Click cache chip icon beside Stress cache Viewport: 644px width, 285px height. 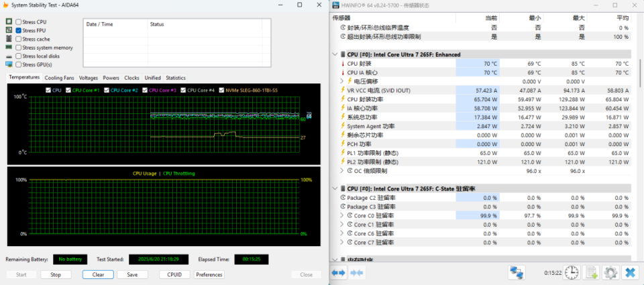tap(9, 39)
